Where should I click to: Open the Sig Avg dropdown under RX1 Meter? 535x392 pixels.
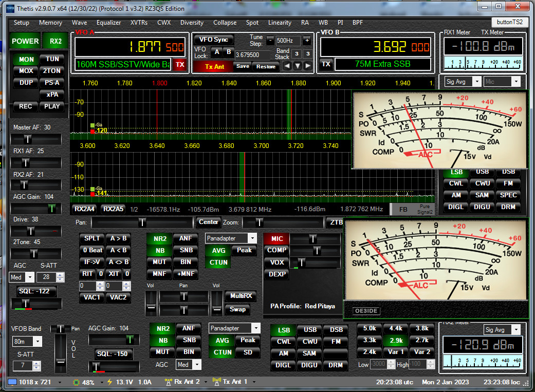click(x=476, y=82)
